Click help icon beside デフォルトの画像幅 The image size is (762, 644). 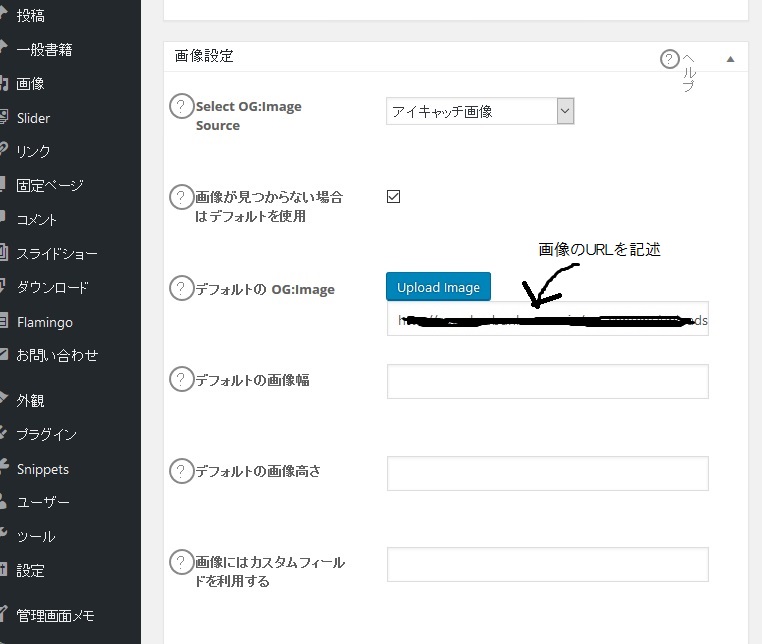pyautogui.click(x=181, y=380)
